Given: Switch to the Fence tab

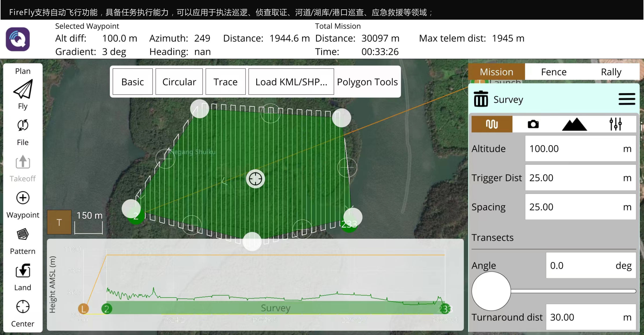Looking at the screenshot, I should 554,72.
